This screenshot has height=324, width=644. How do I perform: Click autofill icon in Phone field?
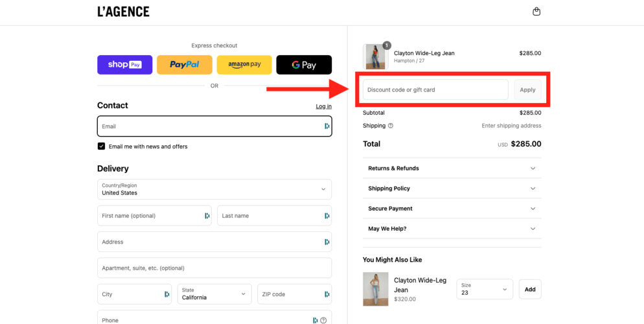coord(315,320)
